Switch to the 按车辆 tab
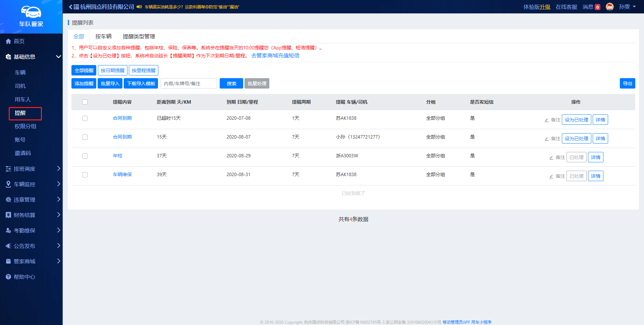The image size is (644, 325). (103, 36)
